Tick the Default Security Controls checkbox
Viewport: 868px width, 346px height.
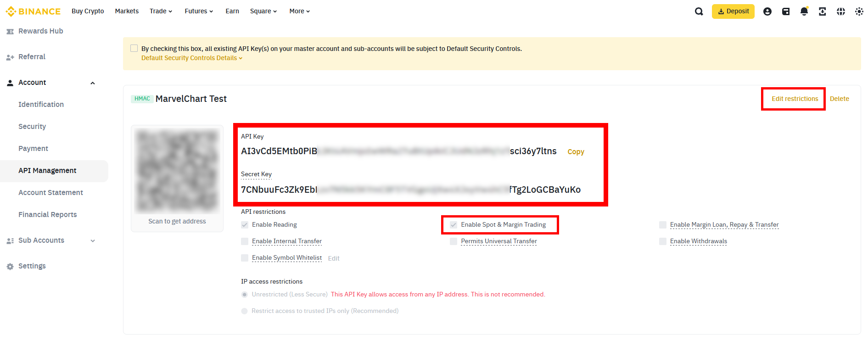[x=134, y=48]
